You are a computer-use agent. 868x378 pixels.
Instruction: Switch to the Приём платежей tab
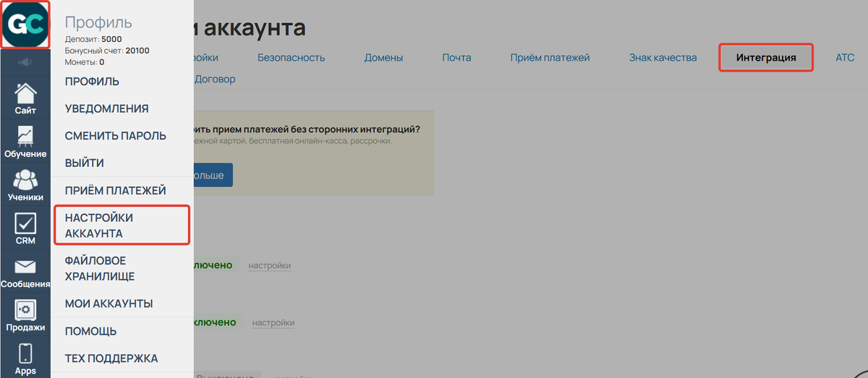(x=550, y=58)
